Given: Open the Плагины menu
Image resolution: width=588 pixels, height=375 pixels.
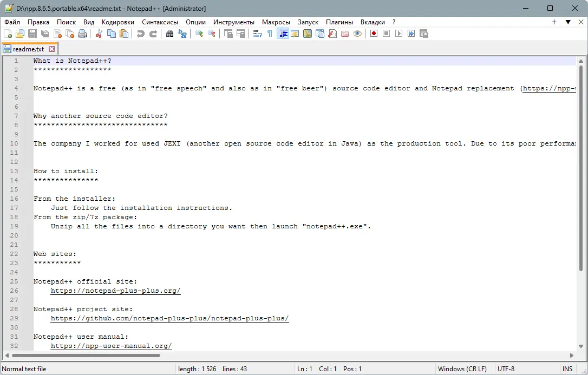Looking at the screenshot, I should pos(339,22).
